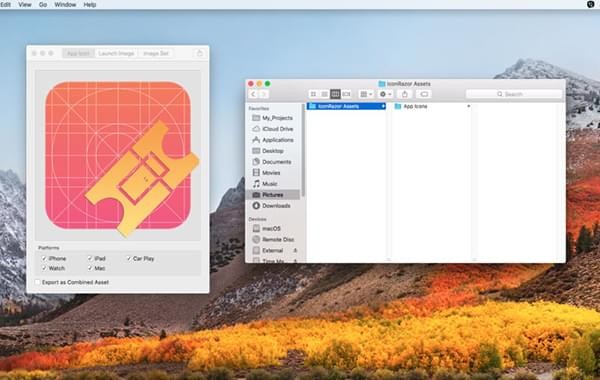Expand App Icons folder arrow
Viewport: 600px width, 380px height.
pos(468,106)
